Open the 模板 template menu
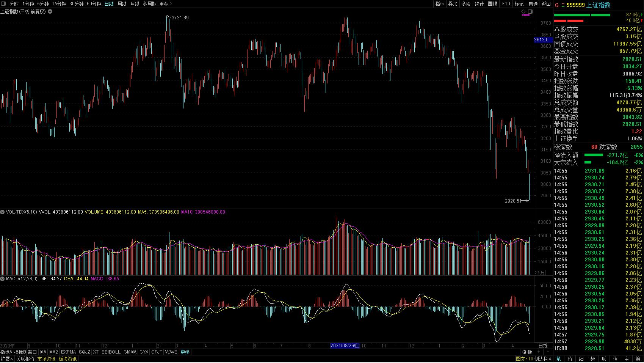 point(527,352)
